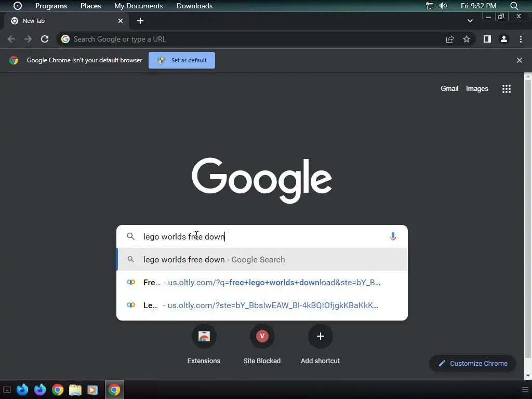Set Chrome as default browser

tap(181, 60)
